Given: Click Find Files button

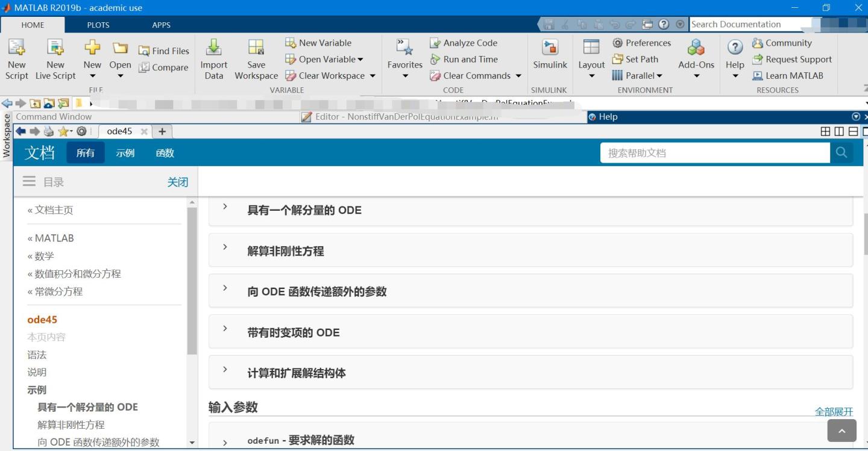Looking at the screenshot, I should pyautogui.click(x=164, y=51).
